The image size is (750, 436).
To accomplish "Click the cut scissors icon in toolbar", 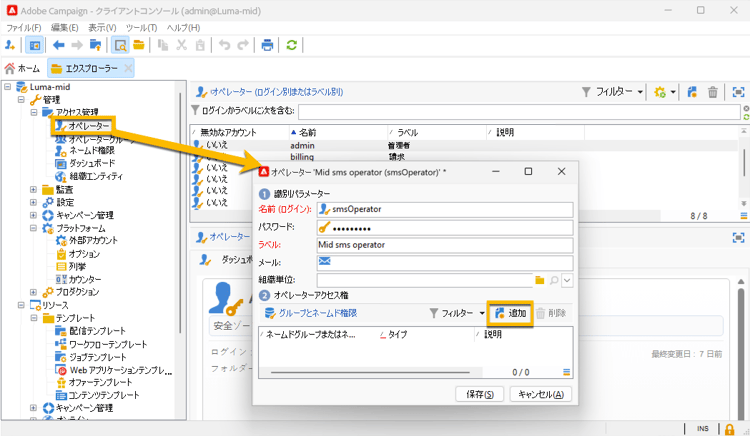I will [181, 45].
